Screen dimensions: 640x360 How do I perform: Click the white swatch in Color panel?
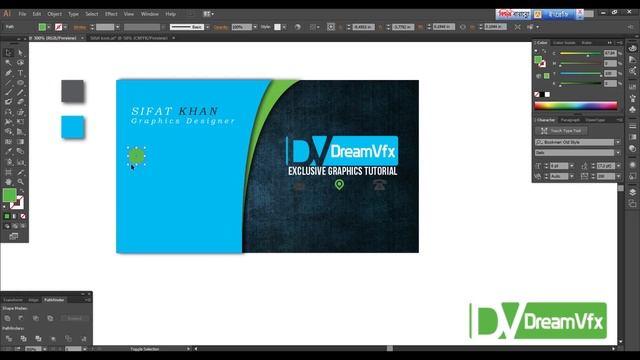(547, 94)
